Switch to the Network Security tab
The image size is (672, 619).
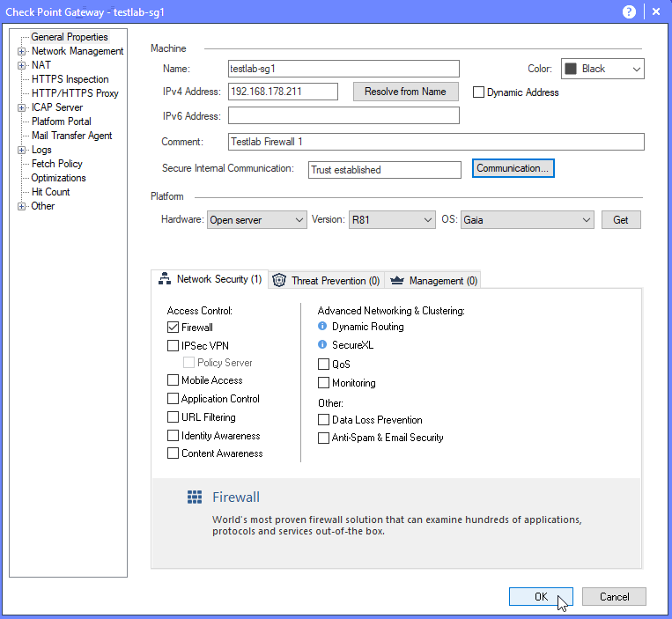[x=210, y=279]
